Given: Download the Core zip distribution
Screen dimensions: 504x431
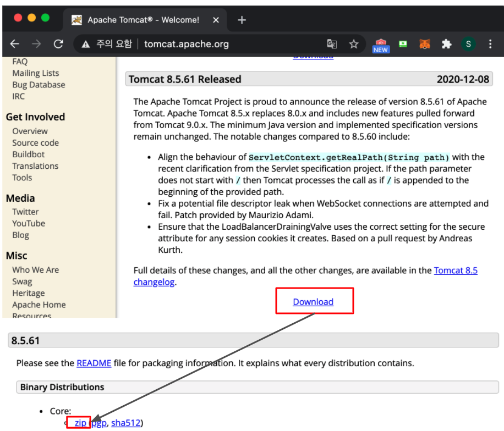Looking at the screenshot, I should pyautogui.click(x=80, y=423).
